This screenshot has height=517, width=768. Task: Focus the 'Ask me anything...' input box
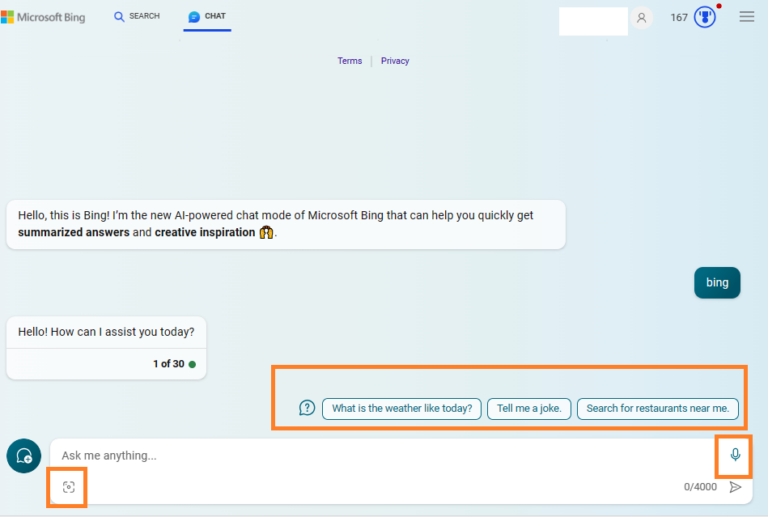pos(382,455)
